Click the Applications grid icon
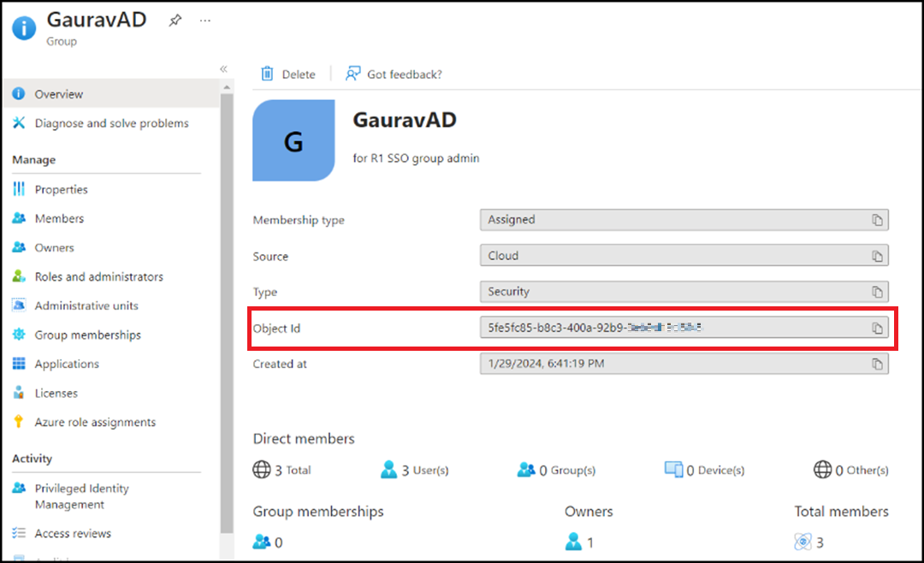 (19, 363)
